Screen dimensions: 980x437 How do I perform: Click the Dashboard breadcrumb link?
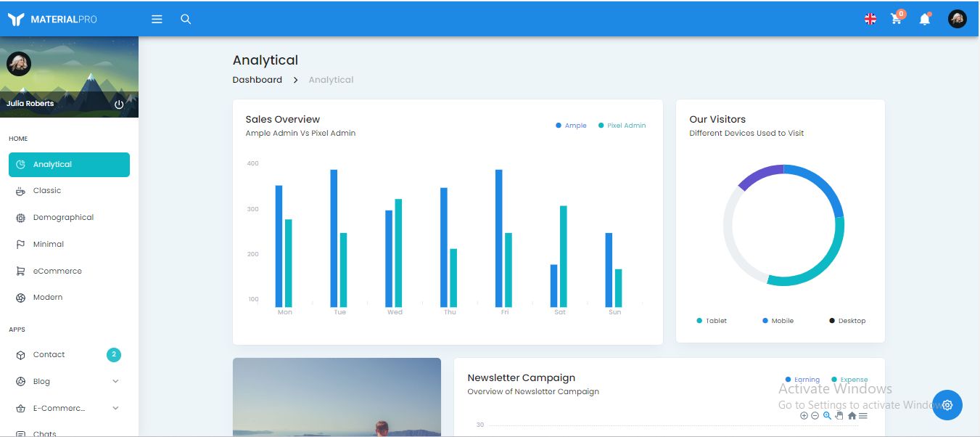tap(257, 80)
